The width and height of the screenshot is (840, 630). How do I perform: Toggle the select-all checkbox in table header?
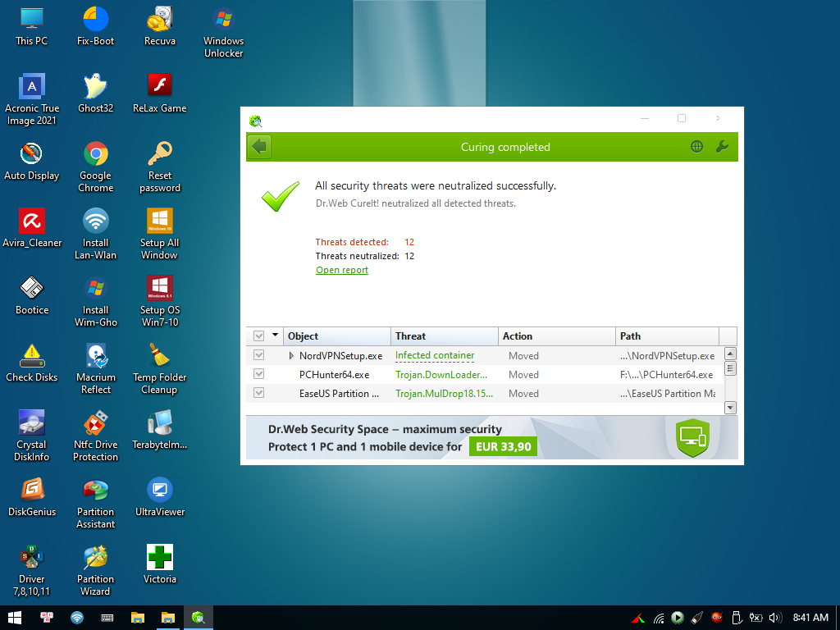click(x=258, y=336)
